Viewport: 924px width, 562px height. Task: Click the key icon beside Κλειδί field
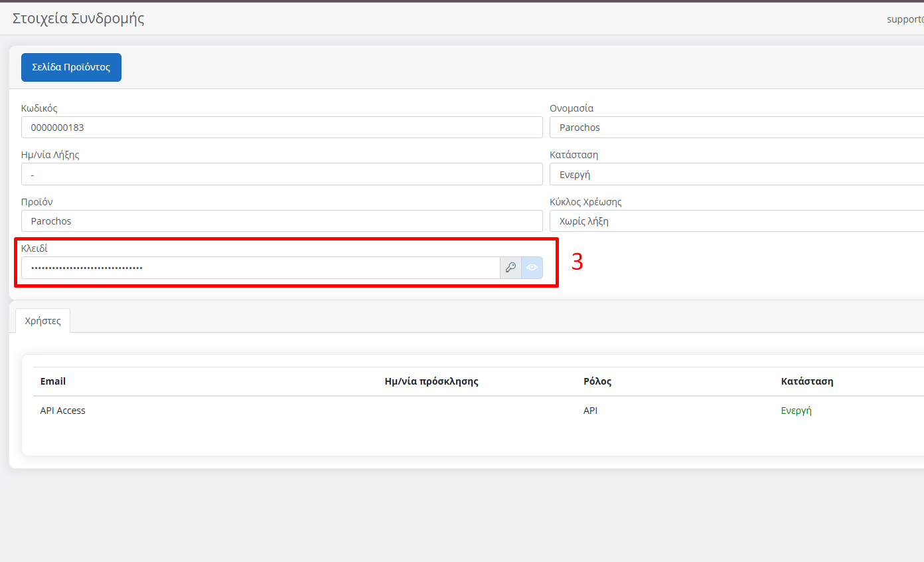point(510,268)
